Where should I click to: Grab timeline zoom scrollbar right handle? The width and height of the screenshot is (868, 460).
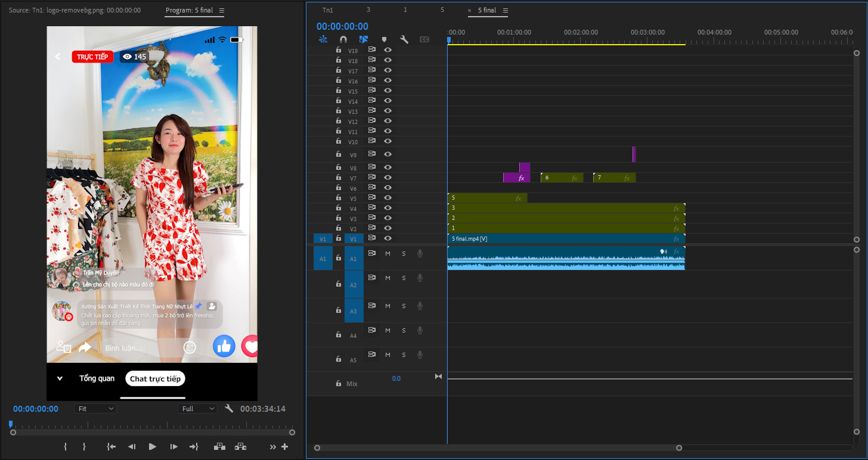tap(679, 447)
